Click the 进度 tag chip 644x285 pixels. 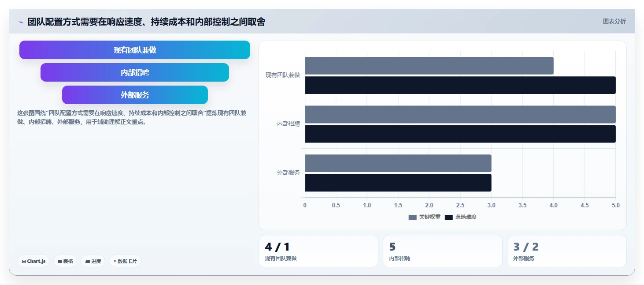[x=93, y=261]
